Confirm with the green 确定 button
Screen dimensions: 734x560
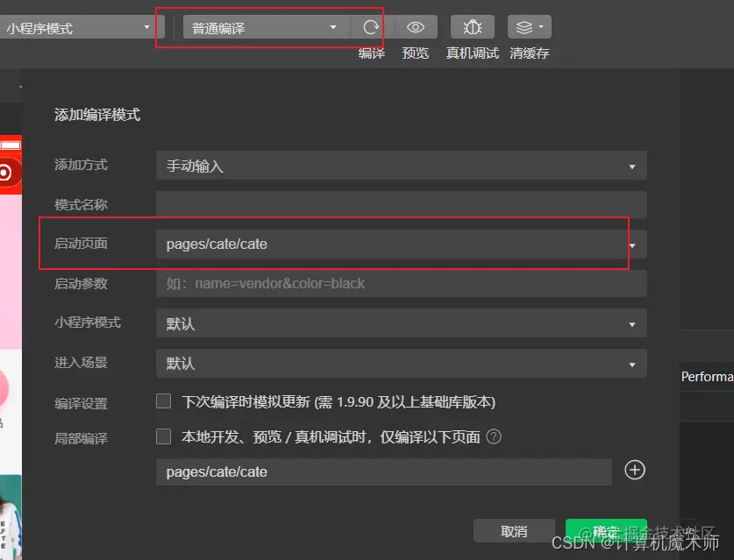click(x=606, y=530)
